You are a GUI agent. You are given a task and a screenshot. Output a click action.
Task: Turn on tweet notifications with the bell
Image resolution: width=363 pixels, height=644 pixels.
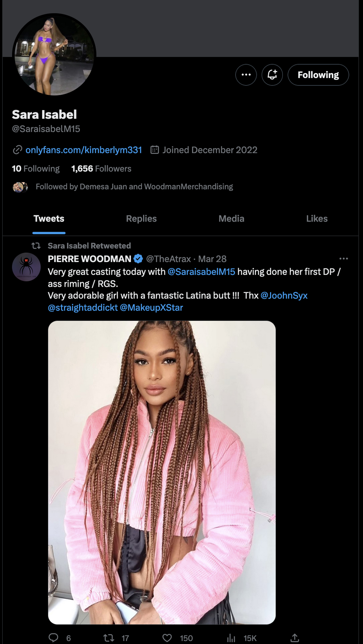coord(272,75)
